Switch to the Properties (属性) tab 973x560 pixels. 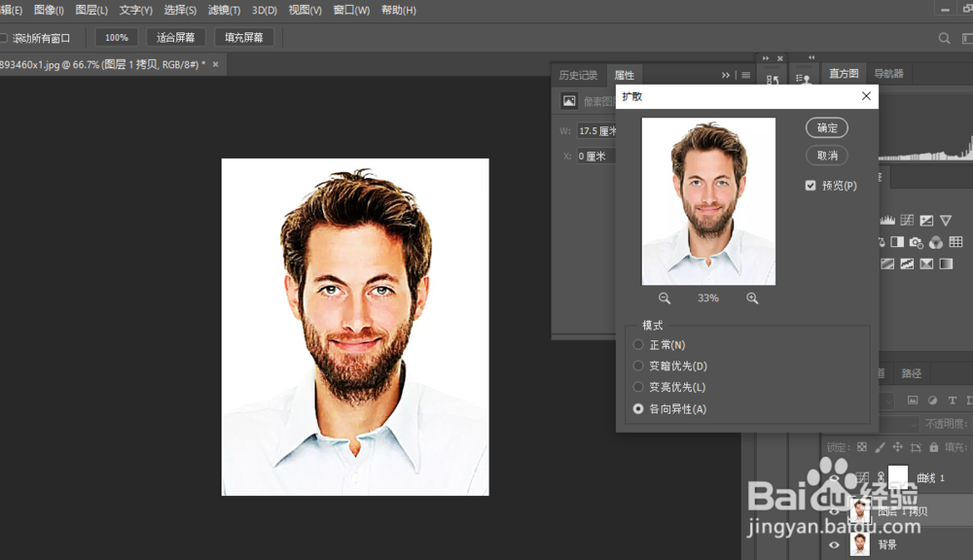point(625,75)
